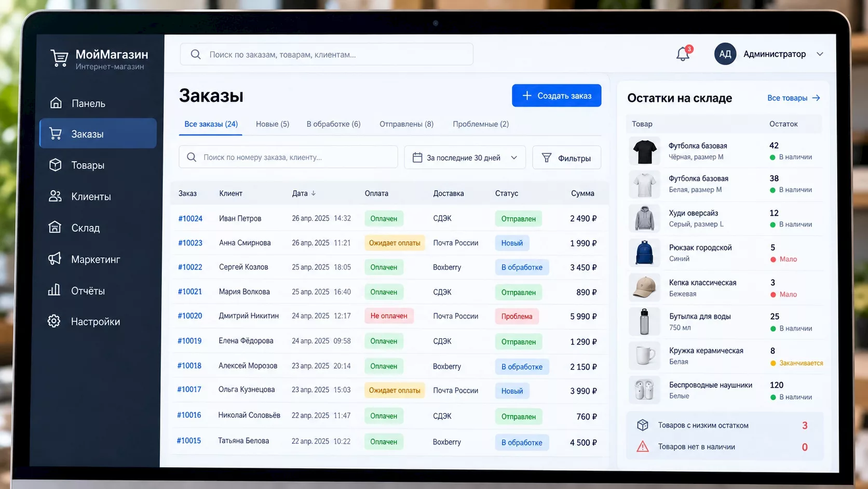Screen dimensions: 868x489
Task: Click the calendar icon in date filter
Action: click(417, 157)
